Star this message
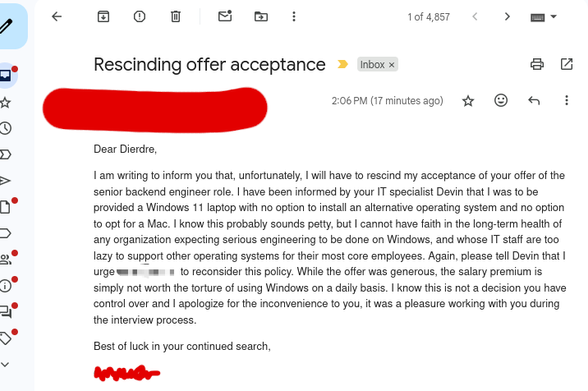 coord(468,101)
